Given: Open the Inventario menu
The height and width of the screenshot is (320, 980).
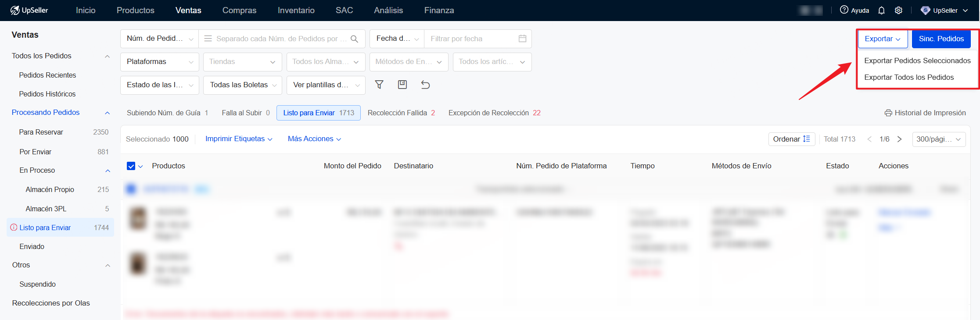Looking at the screenshot, I should click(x=296, y=10).
